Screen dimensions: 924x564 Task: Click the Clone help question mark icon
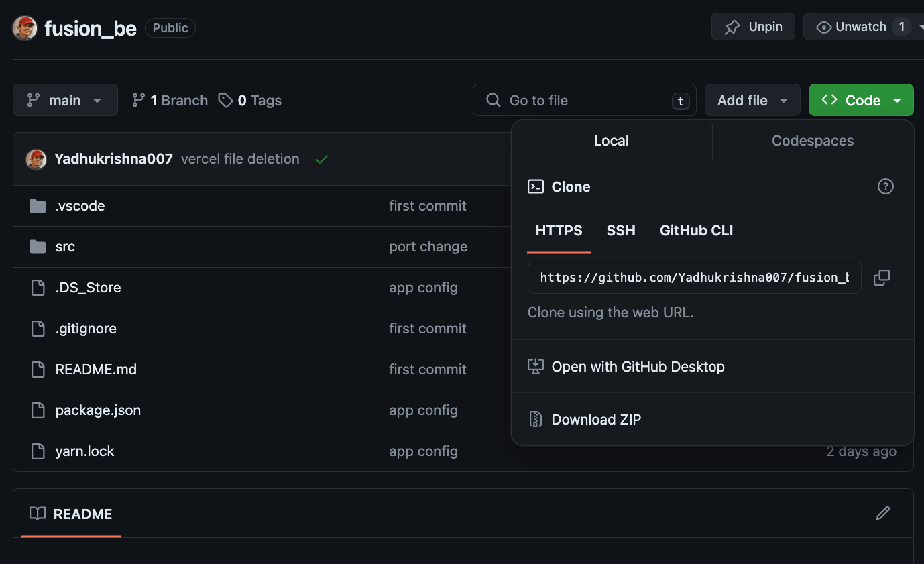coord(886,186)
